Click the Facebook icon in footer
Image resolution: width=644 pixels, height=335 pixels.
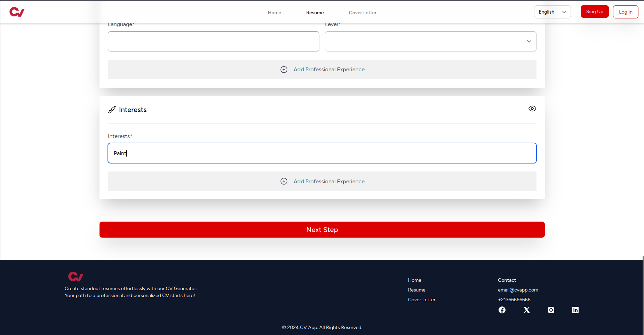(x=502, y=310)
